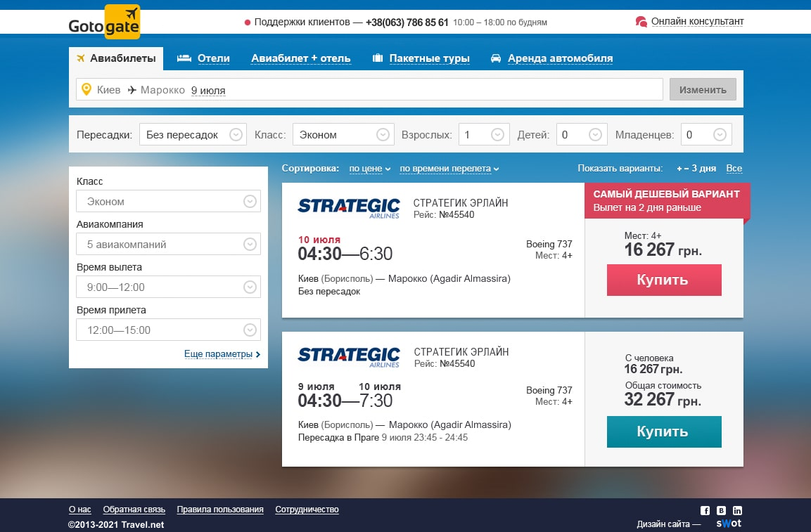Image resolution: width=811 pixels, height=532 pixels.
Task: Open the Авиабилет + отель tab
Action: [x=301, y=58]
